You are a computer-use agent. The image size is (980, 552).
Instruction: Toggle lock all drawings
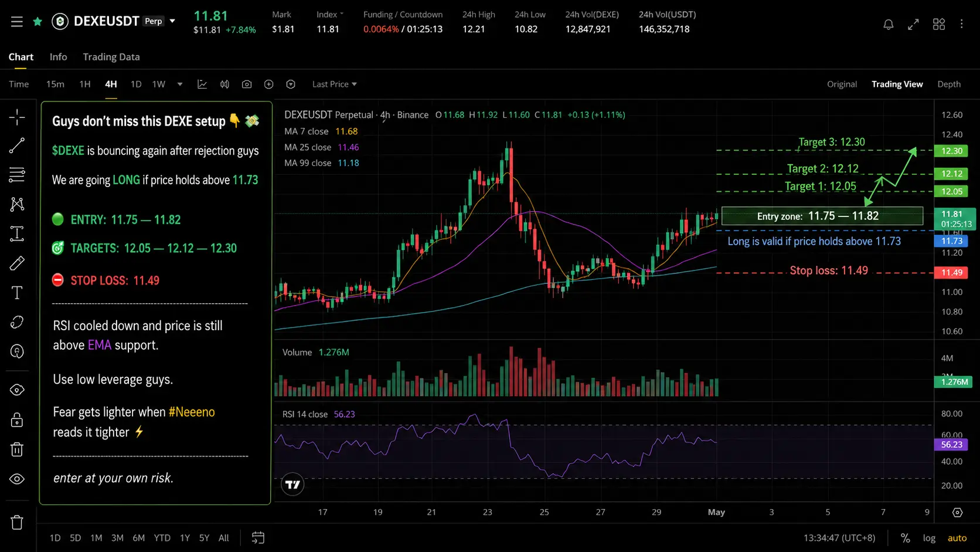pos(17,420)
